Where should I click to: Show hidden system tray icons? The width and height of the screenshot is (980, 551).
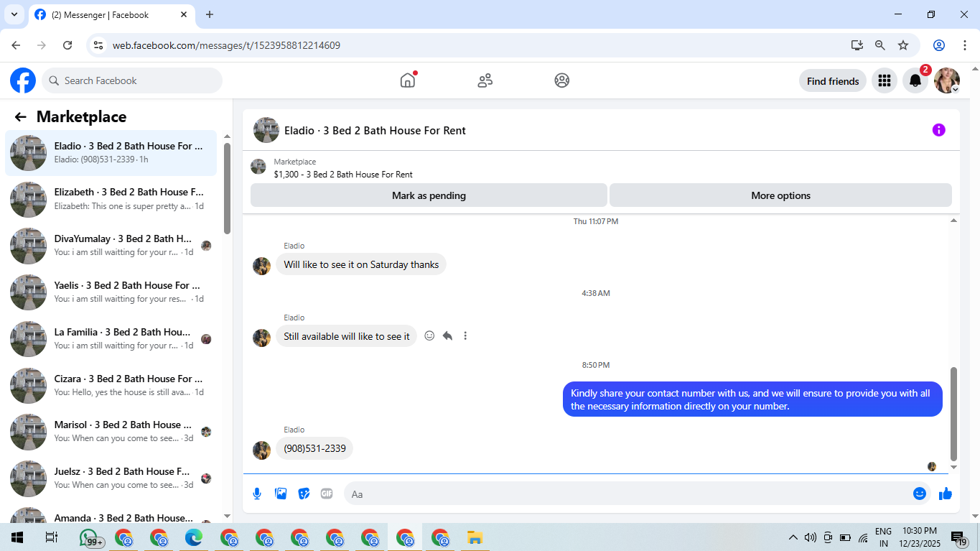(793, 537)
